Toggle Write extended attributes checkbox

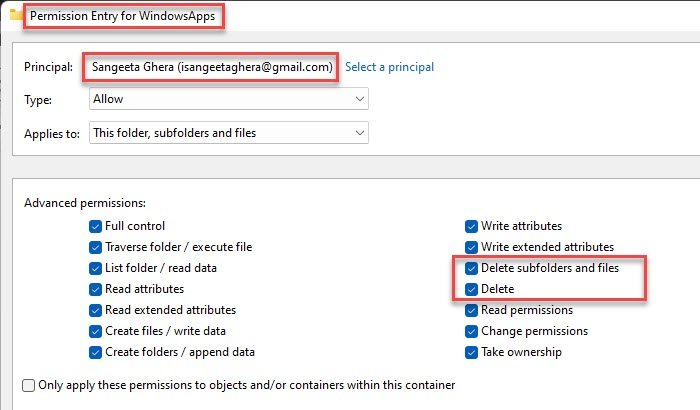click(471, 247)
